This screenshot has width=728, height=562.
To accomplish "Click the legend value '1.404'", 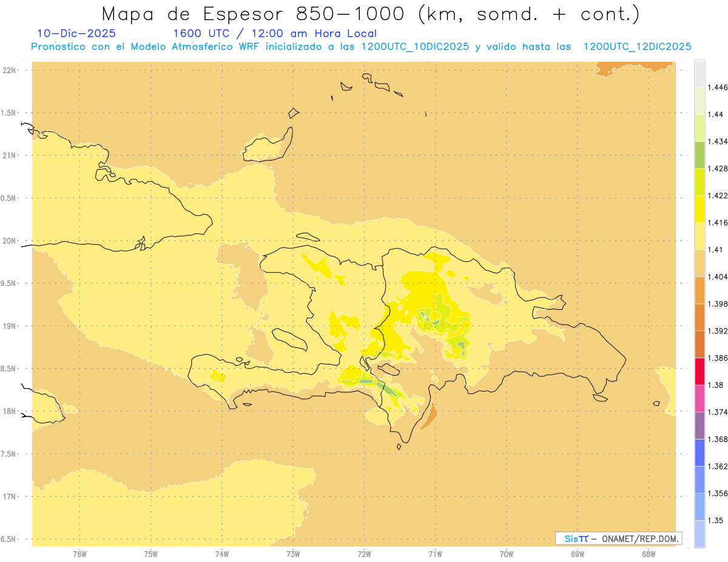I will 718,276.
